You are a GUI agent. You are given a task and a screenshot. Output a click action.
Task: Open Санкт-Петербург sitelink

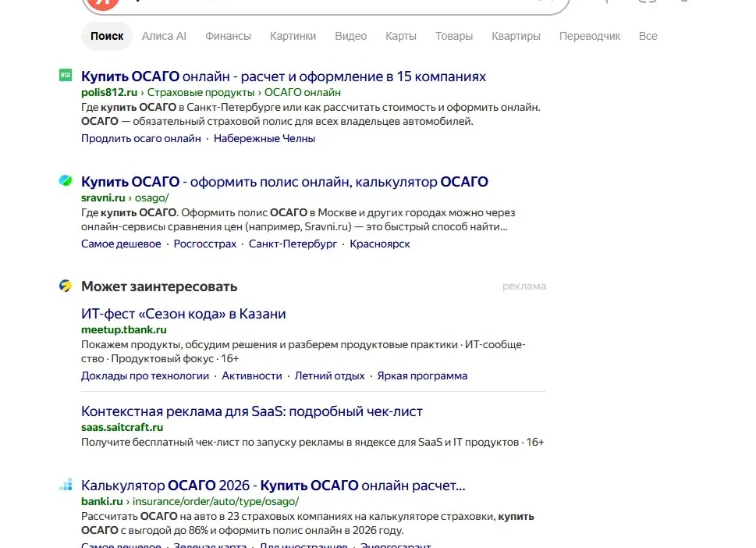coord(293,244)
